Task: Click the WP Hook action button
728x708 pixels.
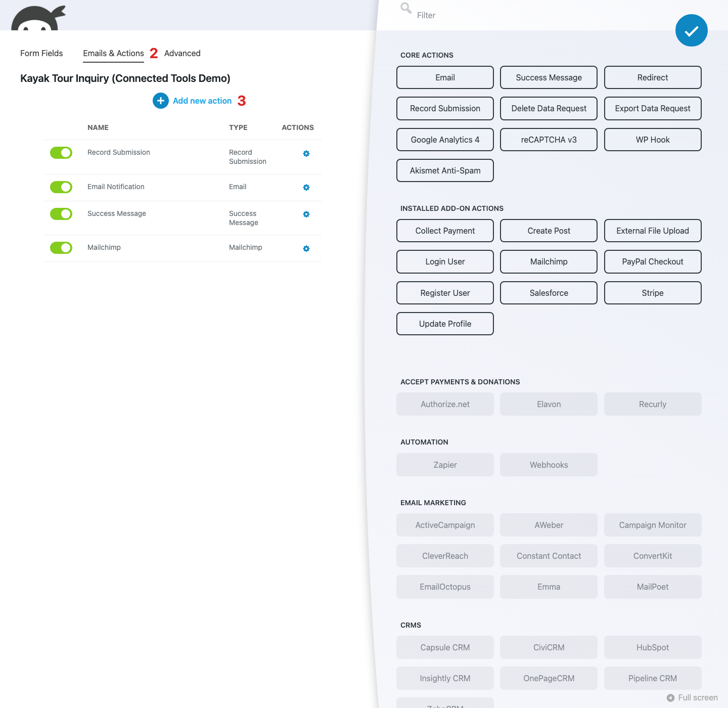Action: pos(653,140)
